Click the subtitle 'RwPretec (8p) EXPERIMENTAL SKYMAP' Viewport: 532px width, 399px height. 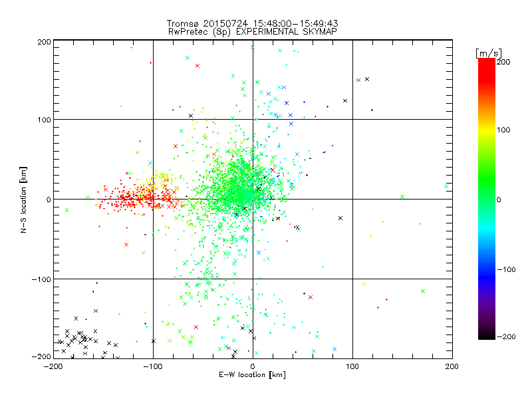click(253, 32)
